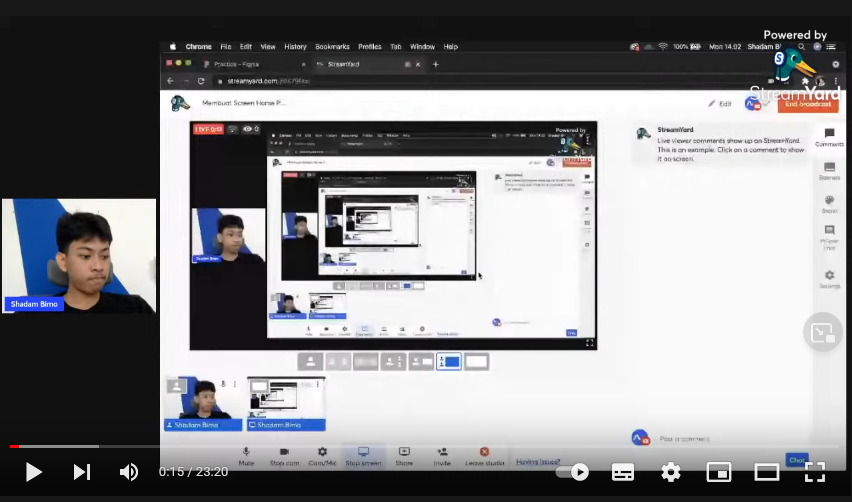Image resolution: width=852 pixels, height=502 pixels.
Task: Select the single person solo layout
Action: pyautogui.click(x=310, y=361)
